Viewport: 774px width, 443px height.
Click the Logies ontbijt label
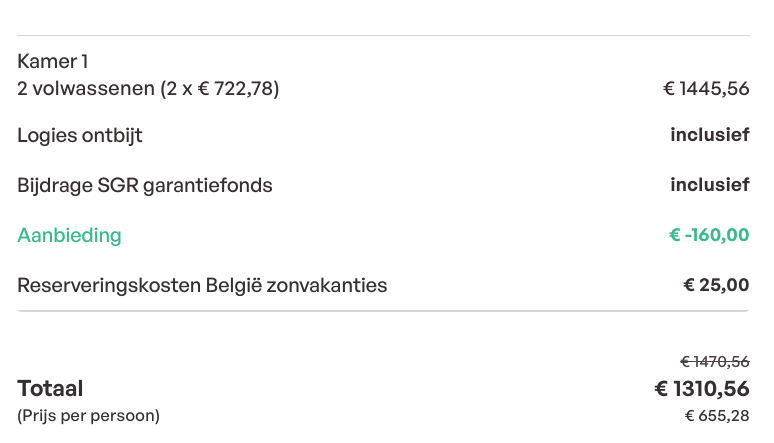(x=80, y=135)
